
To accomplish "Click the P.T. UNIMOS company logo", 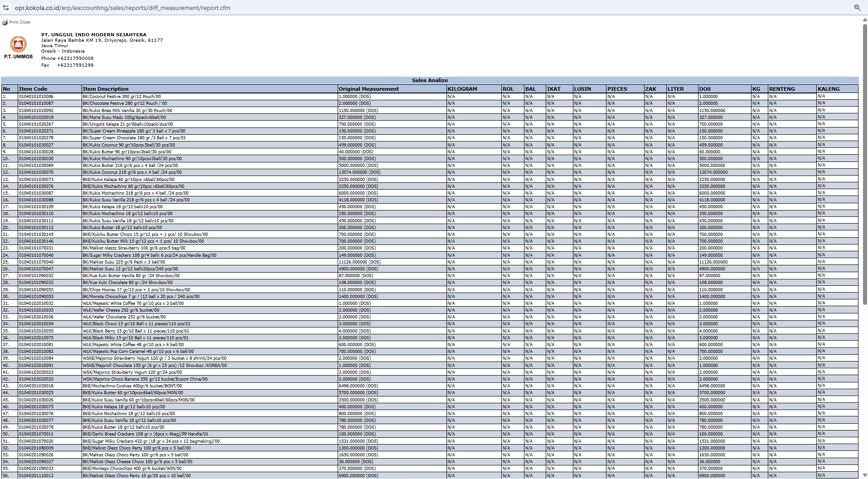I will point(19,47).
